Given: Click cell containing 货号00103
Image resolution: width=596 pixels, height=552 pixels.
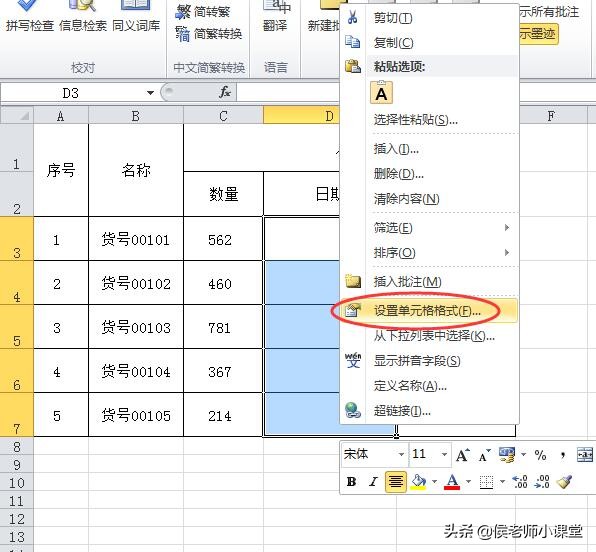Looking at the screenshot, I should [136, 327].
